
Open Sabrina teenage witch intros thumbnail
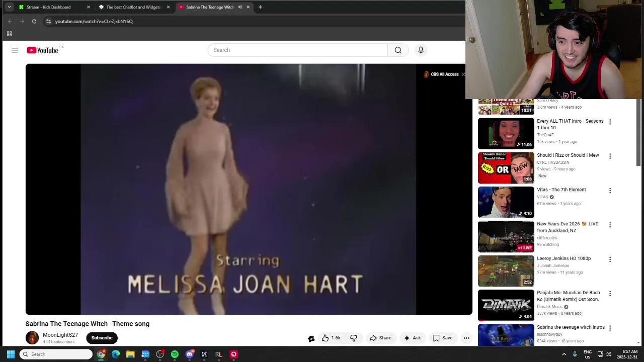[506, 335]
